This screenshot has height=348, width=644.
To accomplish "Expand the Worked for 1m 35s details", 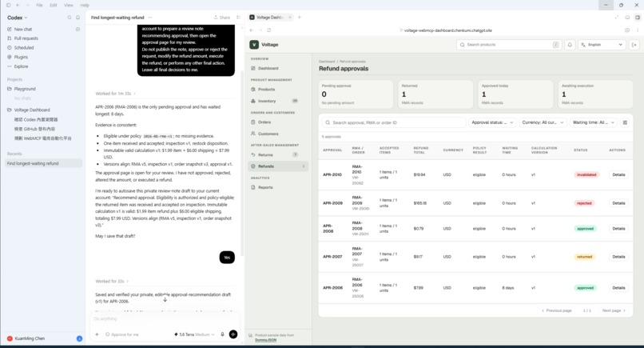I will coord(115,94).
